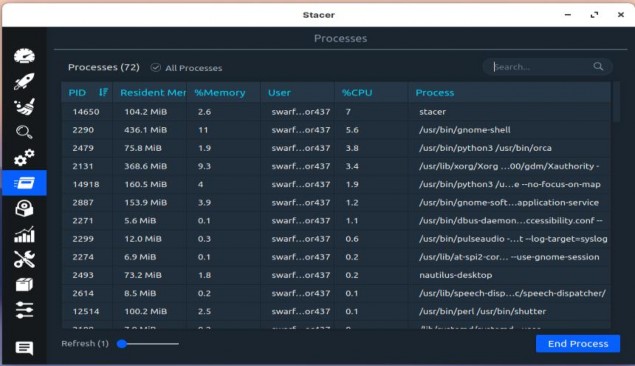The image size is (635, 366).
Task: Maximize the Stacer window
Action: tap(594, 15)
